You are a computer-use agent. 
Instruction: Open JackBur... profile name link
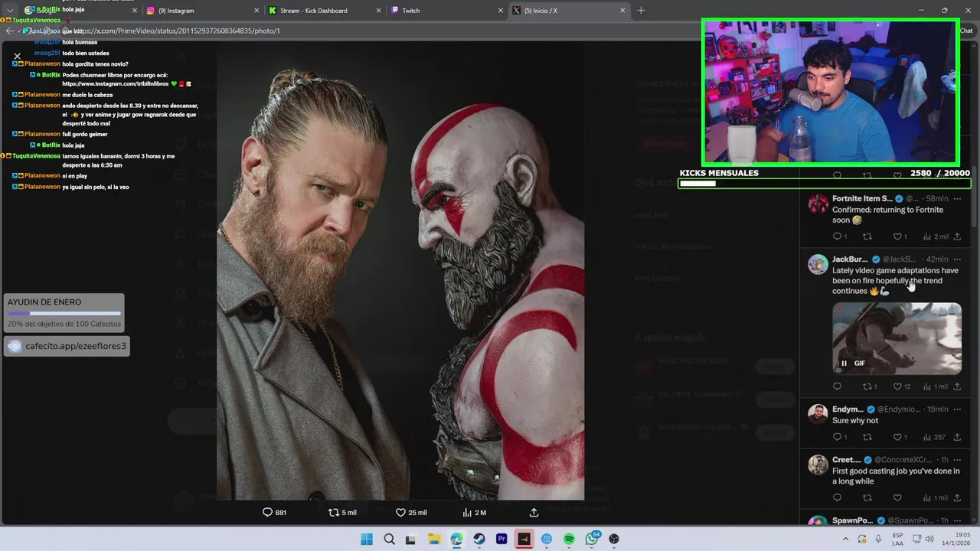(851, 259)
